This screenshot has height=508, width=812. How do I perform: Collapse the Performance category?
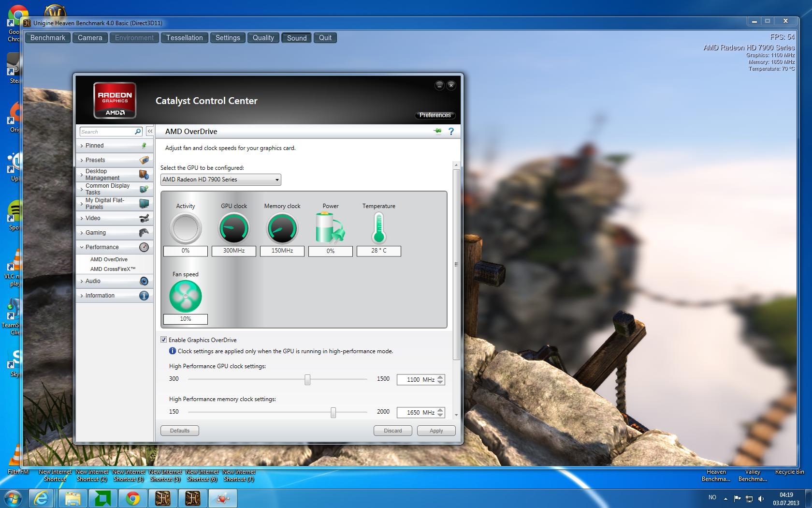click(114, 247)
